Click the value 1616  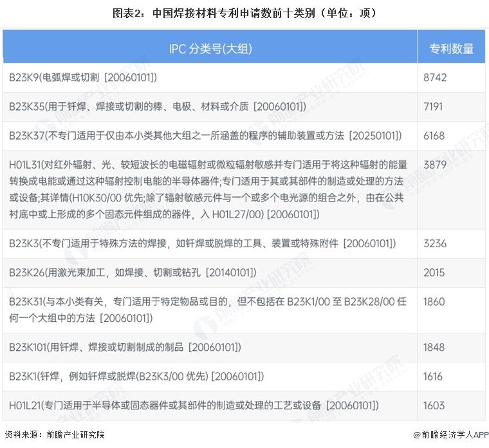(433, 377)
